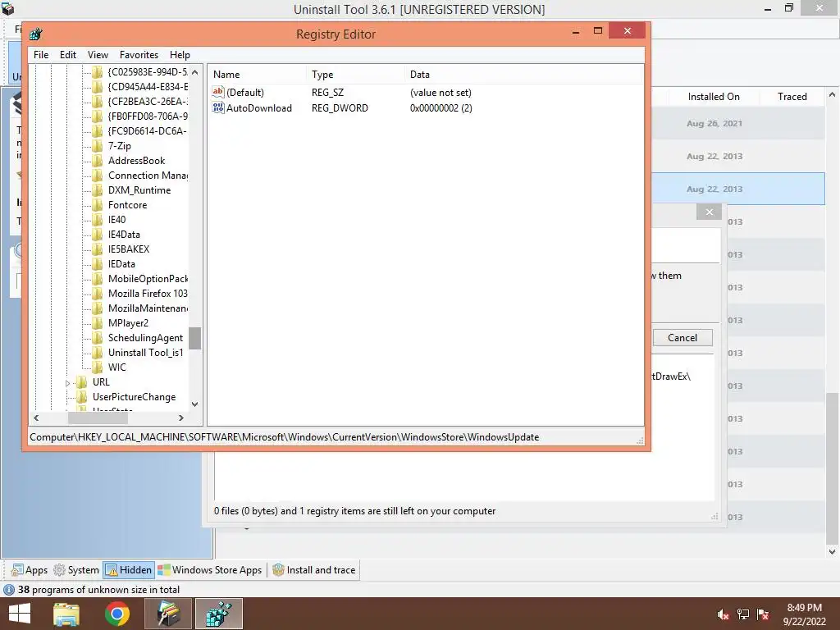Switch to the System tab
Image resolution: width=840 pixels, height=630 pixels.
pyautogui.click(x=76, y=570)
